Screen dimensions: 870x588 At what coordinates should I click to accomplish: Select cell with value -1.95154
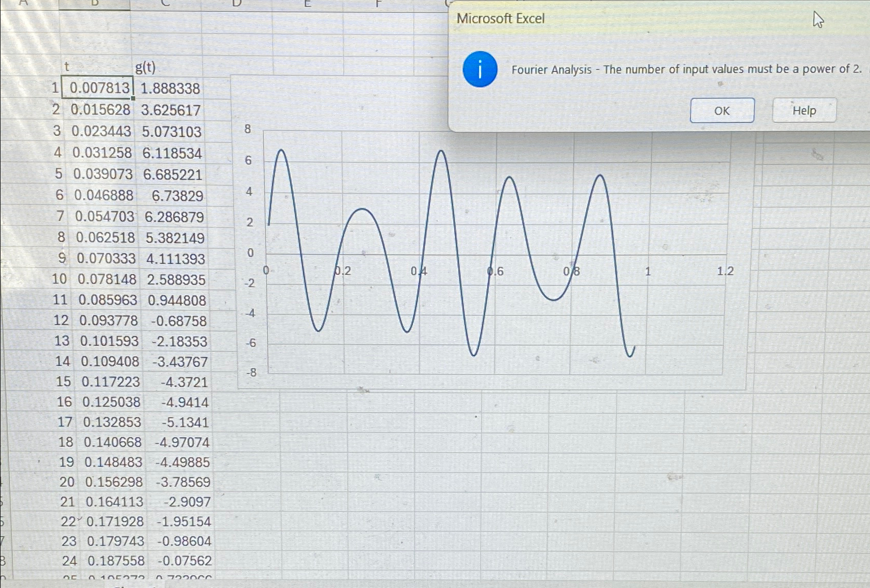point(184,521)
